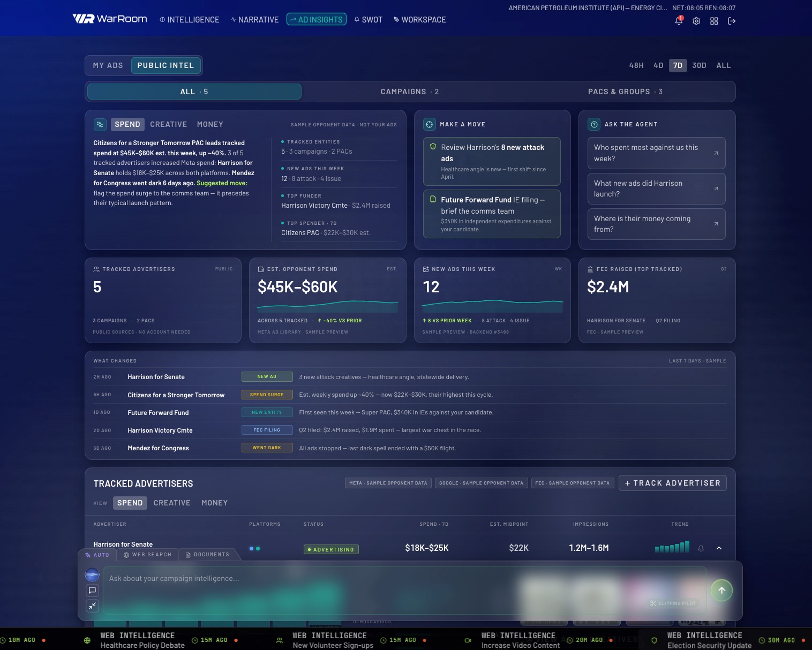Open Future Forward Fund IE filing card
The image size is (812, 650).
[x=492, y=214]
